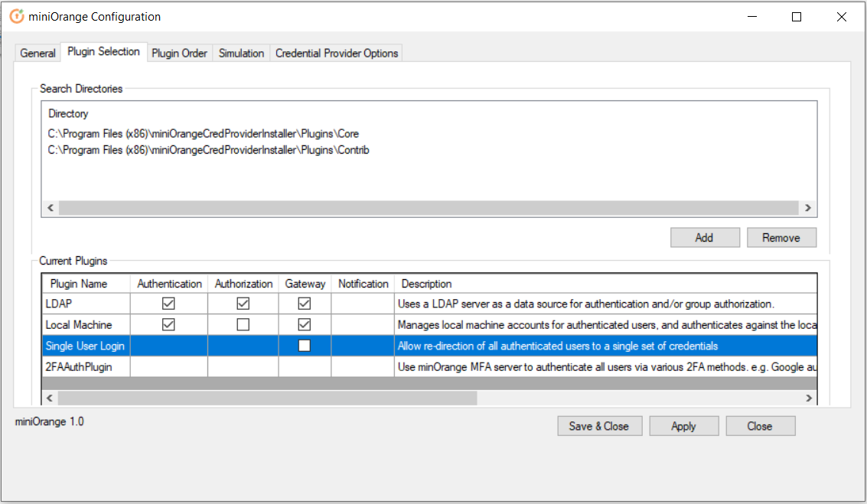
Task: Click the Authentication column header
Action: point(169,284)
